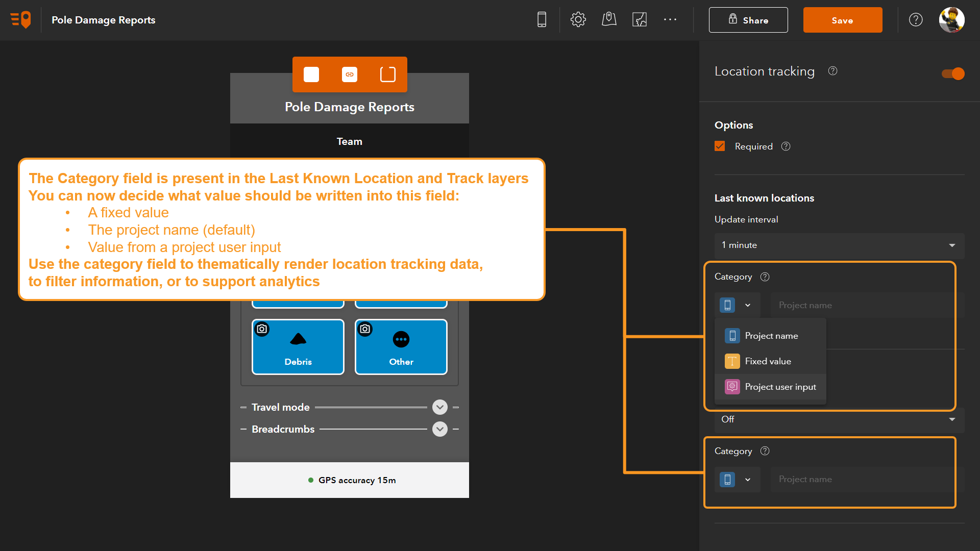980x551 pixels.
Task: Uncheck the Required option checkbox
Action: (x=720, y=146)
